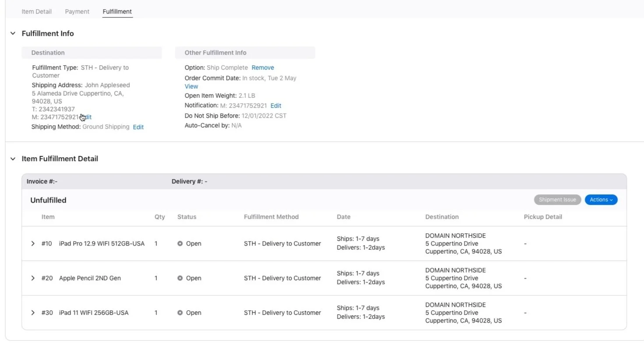Viewport: 644px width, 362px height.
Task: Click the Destination column header in table
Action: point(442,217)
